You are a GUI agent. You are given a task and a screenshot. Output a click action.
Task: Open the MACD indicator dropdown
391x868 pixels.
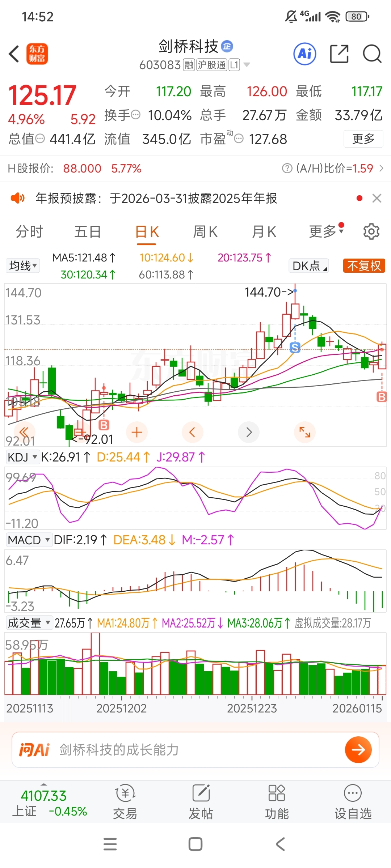click(29, 540)
